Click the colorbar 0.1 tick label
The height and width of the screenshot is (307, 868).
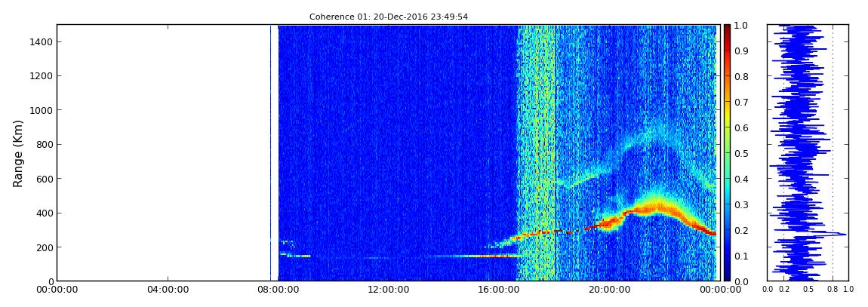pyautogui.click(x=740, y=256)
